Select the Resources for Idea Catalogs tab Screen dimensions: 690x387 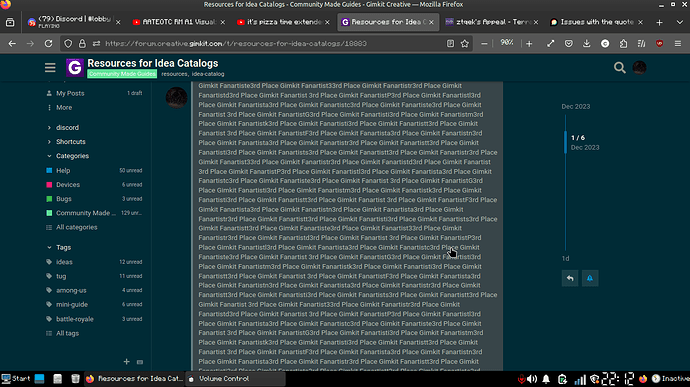[388, 22]
